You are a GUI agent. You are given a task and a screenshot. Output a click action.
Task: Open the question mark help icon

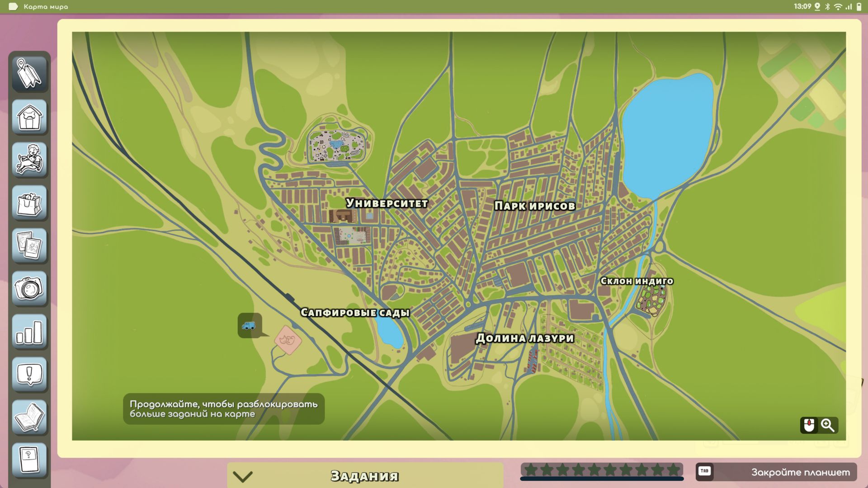coord(29,459)
